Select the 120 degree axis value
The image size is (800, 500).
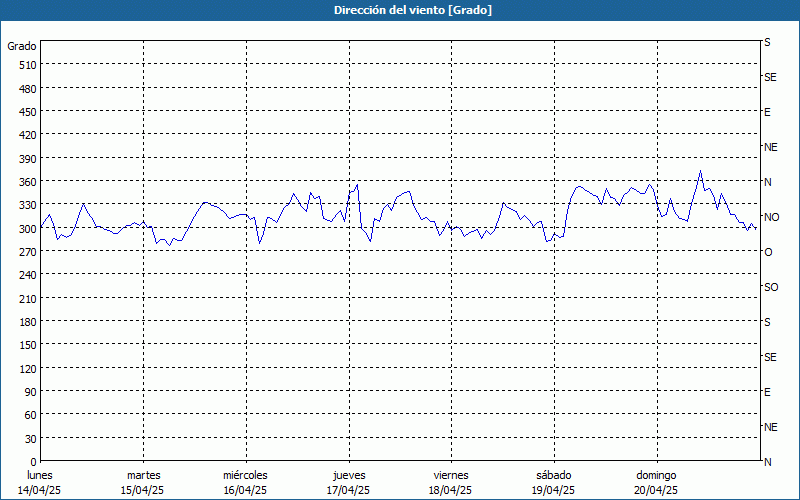coord(29,369)
